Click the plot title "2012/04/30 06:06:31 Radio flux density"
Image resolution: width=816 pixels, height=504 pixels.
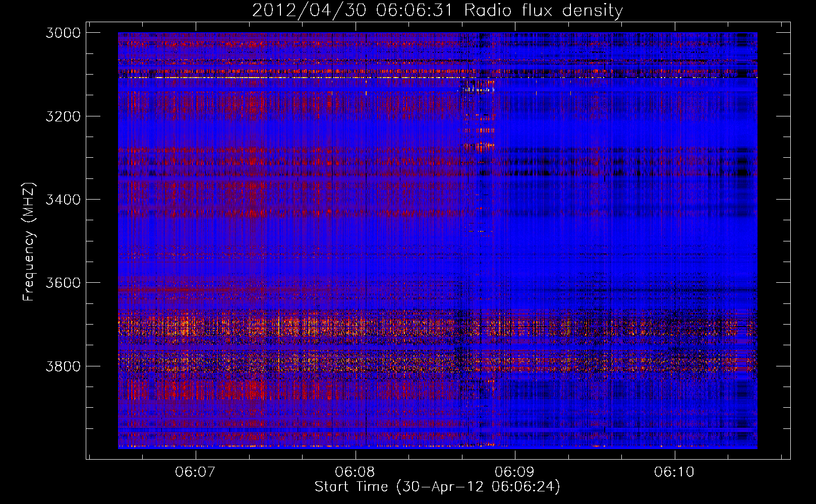click(437, 11)
